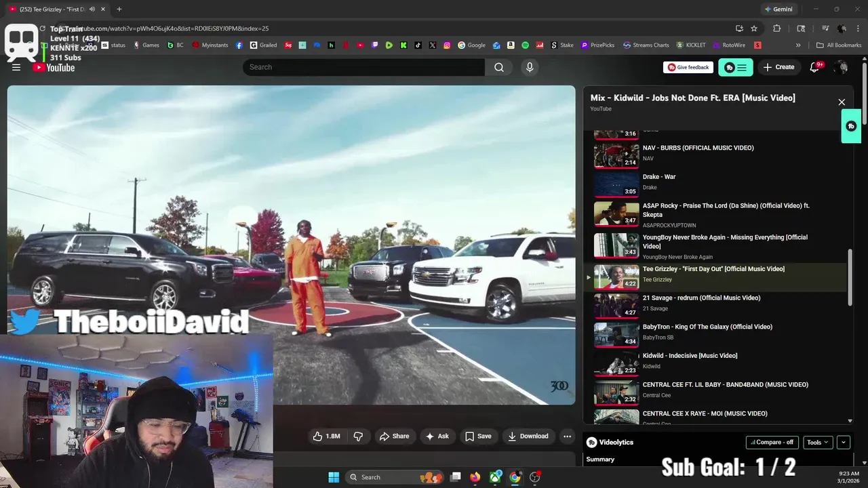Open more actions ellipsis below video

[568, 436]
